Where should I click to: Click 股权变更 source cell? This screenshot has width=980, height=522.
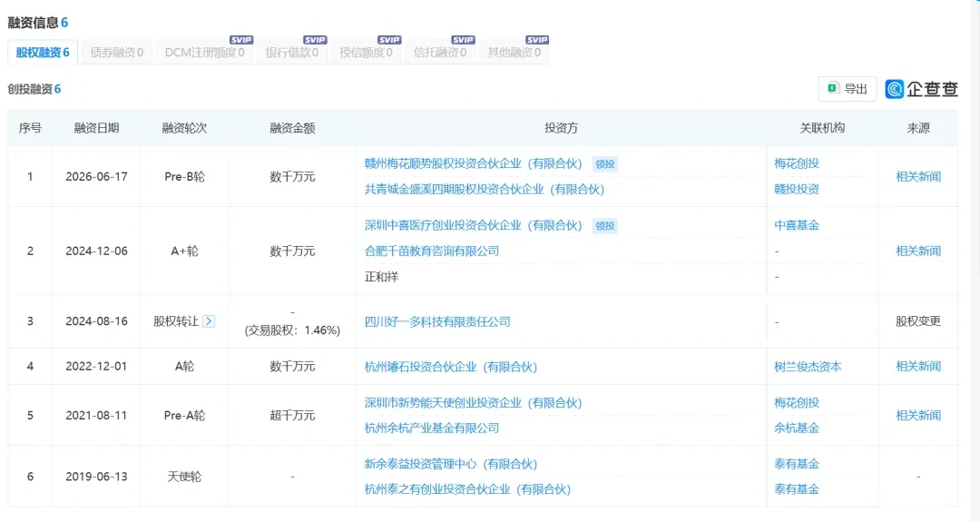click(x=918, y=321)
